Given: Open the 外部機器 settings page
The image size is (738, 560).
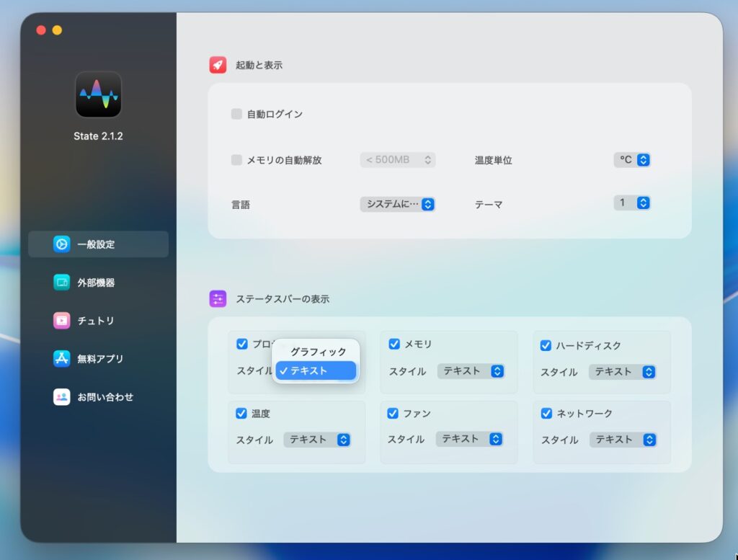Looking at the screenshot, I should [97, 283].
